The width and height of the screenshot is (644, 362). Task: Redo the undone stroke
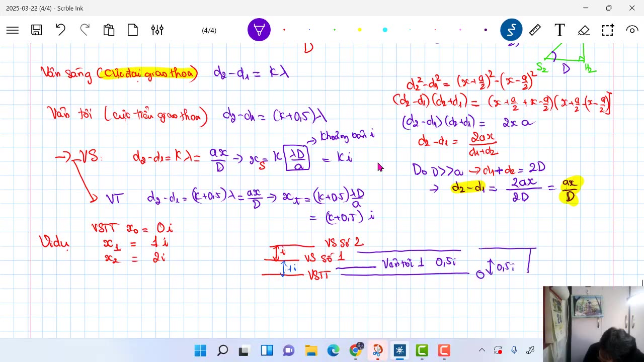point(85,30)
